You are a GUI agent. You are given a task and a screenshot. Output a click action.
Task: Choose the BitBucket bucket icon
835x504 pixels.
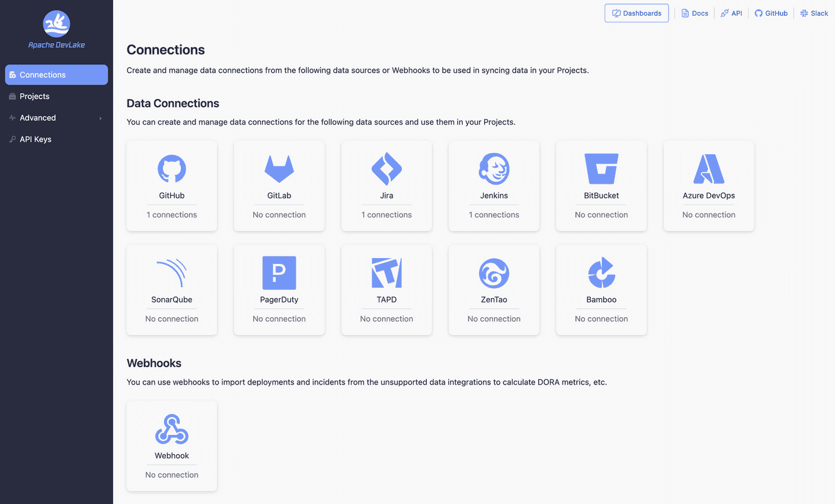[x=601, y=169]
